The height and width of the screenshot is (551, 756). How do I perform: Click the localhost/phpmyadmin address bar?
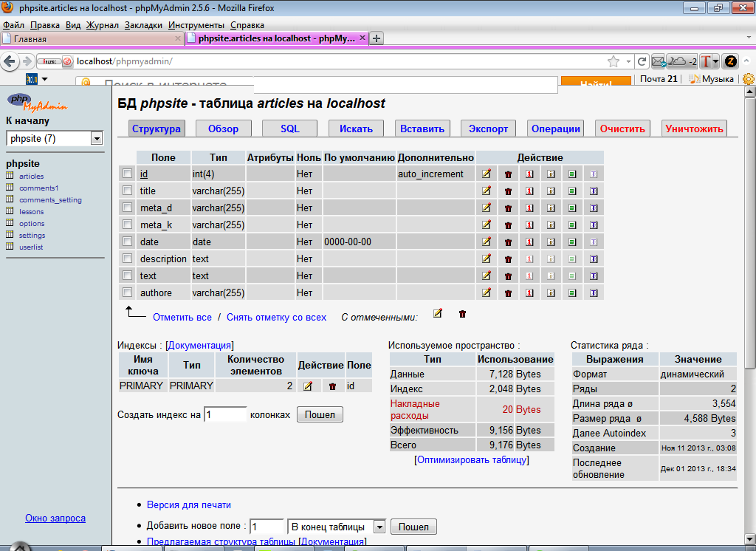pyautogui.click(x=337, y=61)
